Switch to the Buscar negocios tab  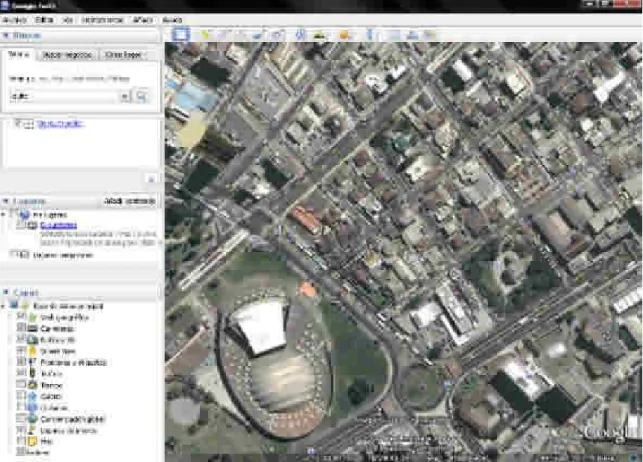point(67,55)
